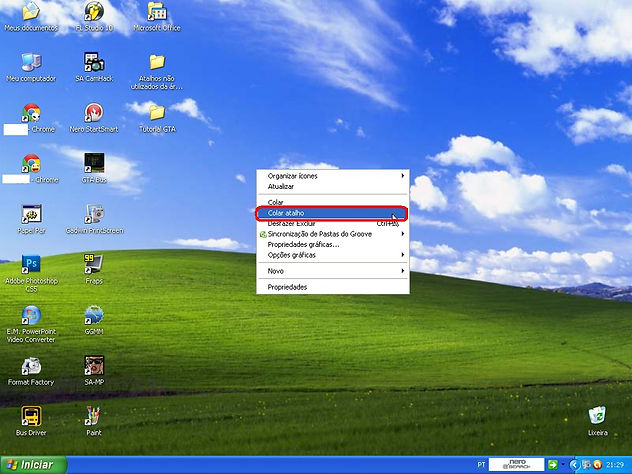Show hidden tray icons with the chevron

(574, 465)
